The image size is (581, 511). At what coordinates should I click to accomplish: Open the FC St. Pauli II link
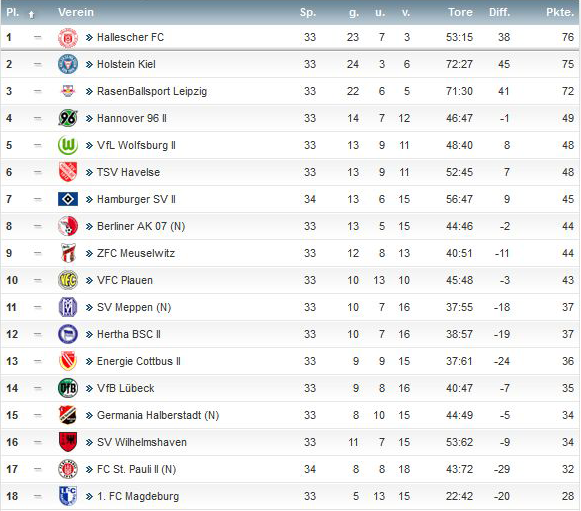[136, 469]
